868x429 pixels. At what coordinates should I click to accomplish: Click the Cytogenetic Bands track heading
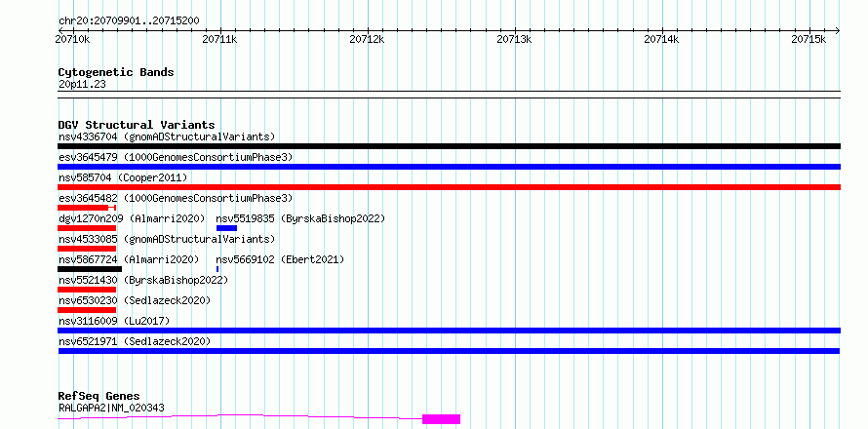click(x=116, y=72)
